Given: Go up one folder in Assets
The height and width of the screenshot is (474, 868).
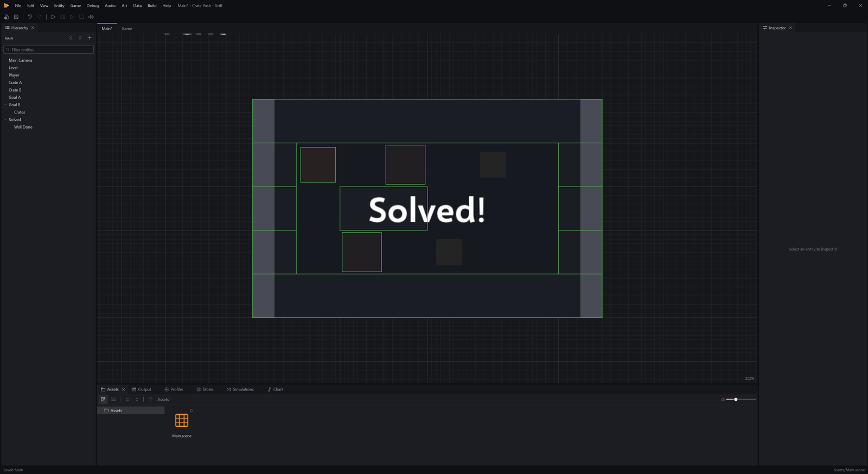Looking at the screenshot, I should [x=150, y=400].
